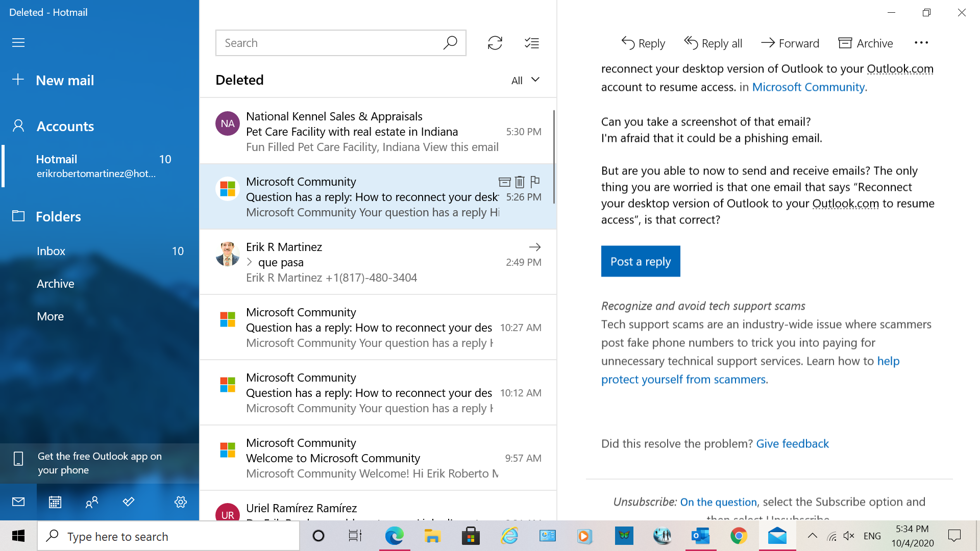Reply to this email
The image size is (980, 551).
(x=643, y=43)
